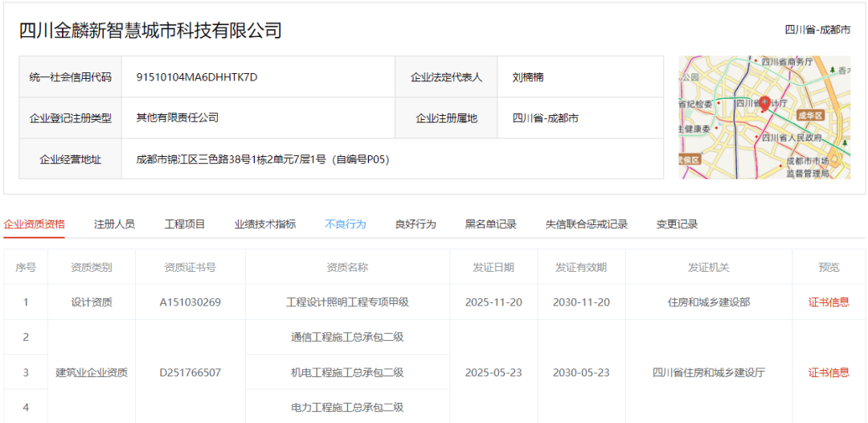Click the 成华区 label on the map

click(x=810, y=116)
